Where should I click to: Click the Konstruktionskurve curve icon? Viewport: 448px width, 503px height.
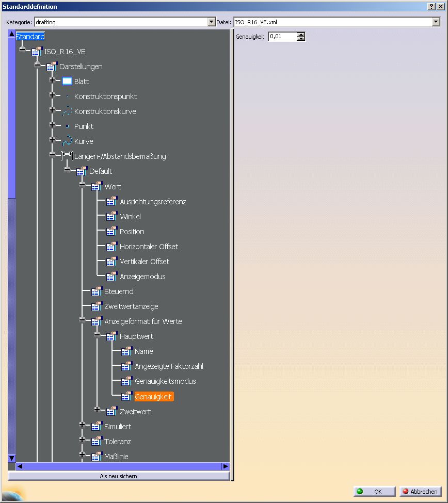[67, 111]
